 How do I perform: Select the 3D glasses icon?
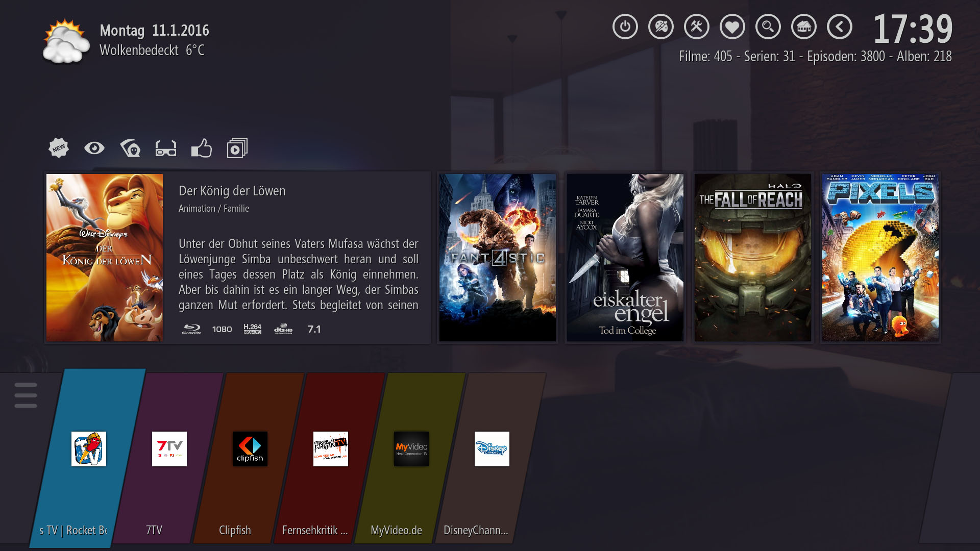(166, 148)
